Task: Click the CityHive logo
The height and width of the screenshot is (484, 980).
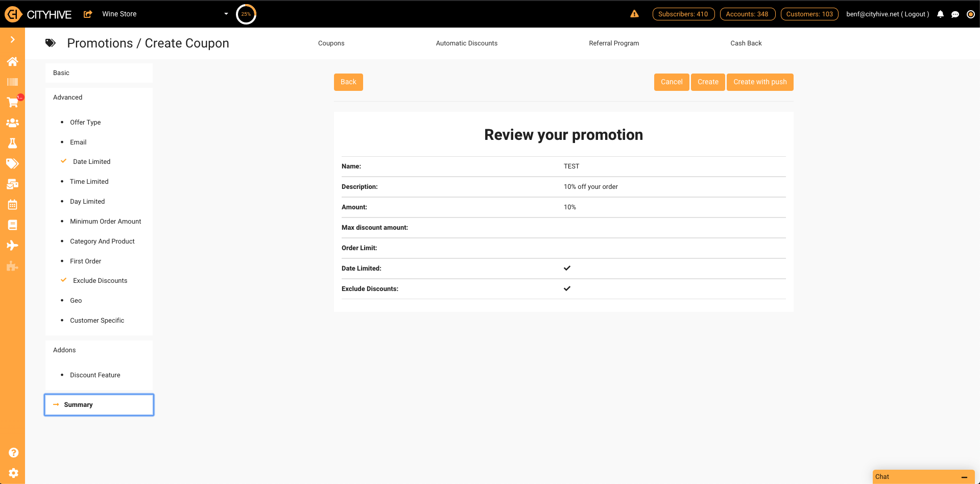Action: (38, 14)
